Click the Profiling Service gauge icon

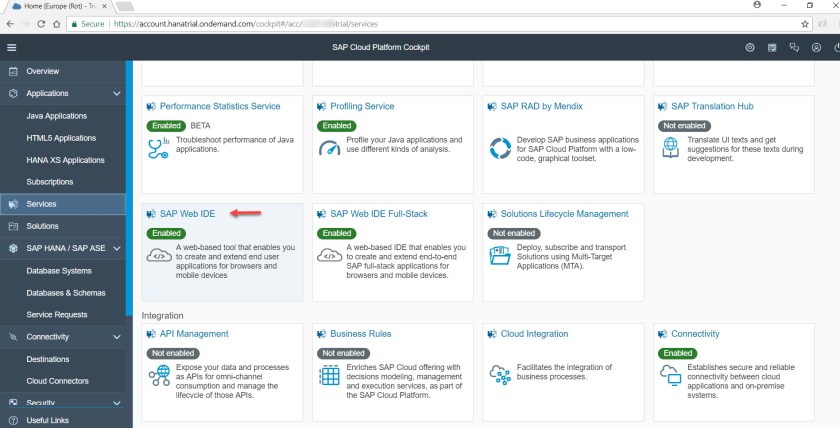click(329, 148)
